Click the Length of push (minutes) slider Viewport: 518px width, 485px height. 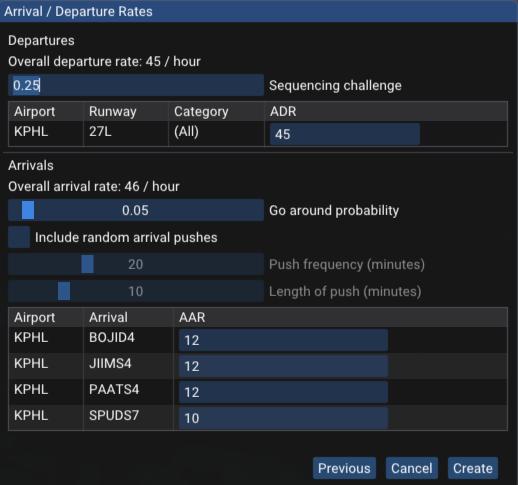point(136,291)
